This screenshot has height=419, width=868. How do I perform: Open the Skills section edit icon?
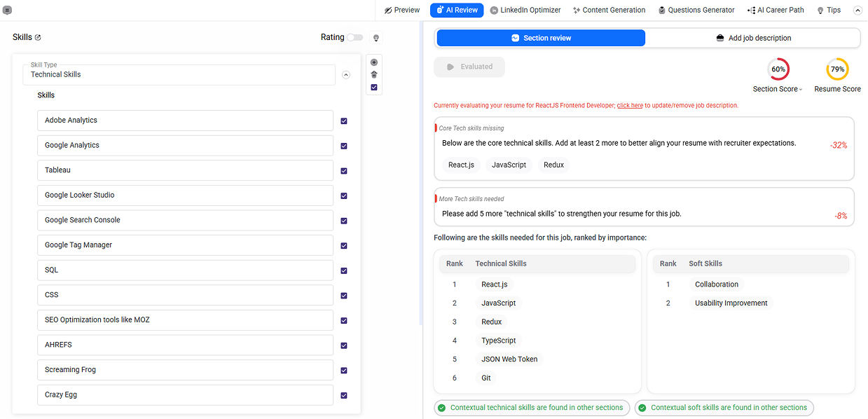(x=38, y=37)
